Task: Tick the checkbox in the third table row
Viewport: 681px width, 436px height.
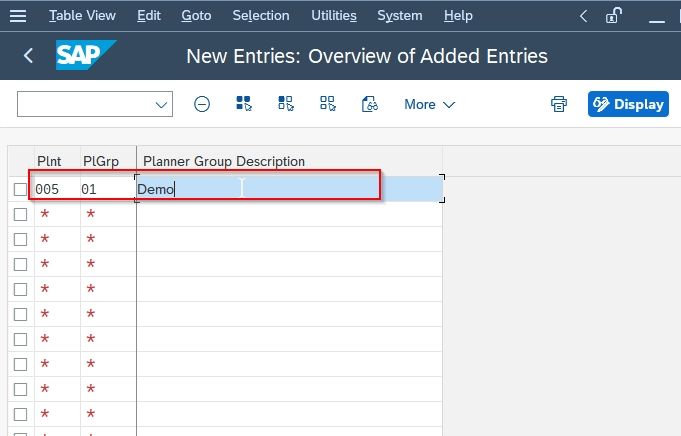Action: click(20, 239)
